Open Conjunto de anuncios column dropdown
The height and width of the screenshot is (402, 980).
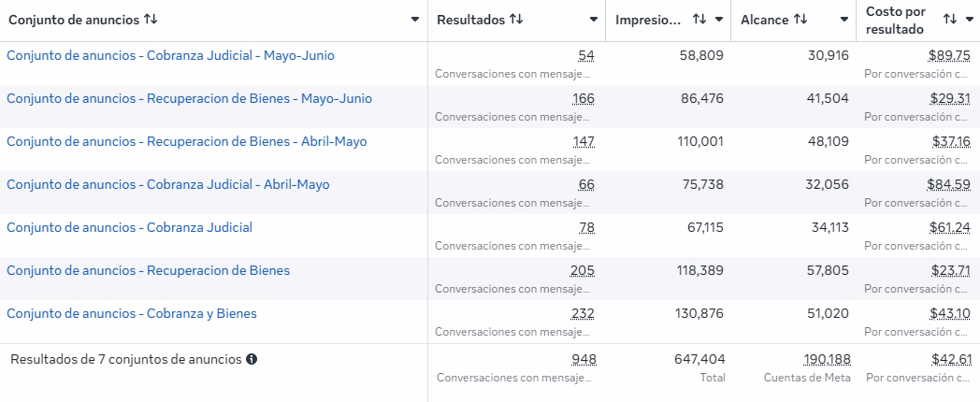(x=415, y=20)
